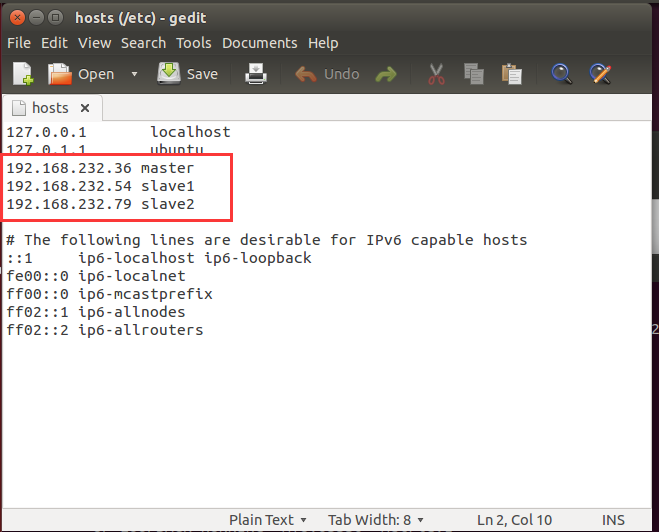Click the Copy icon in toolbar
The height and width of the screenshot is (532, 659).
click(x=474, y=74)
